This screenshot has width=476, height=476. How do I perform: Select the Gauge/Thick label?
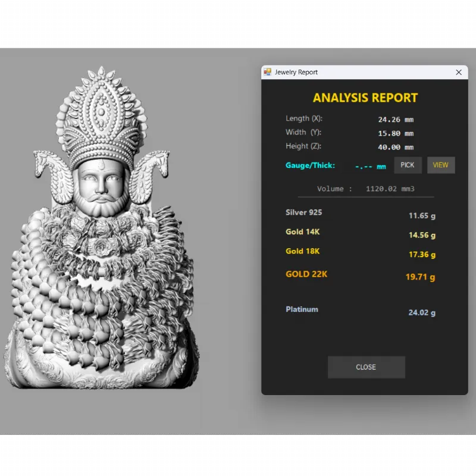[x=310, y=165]
